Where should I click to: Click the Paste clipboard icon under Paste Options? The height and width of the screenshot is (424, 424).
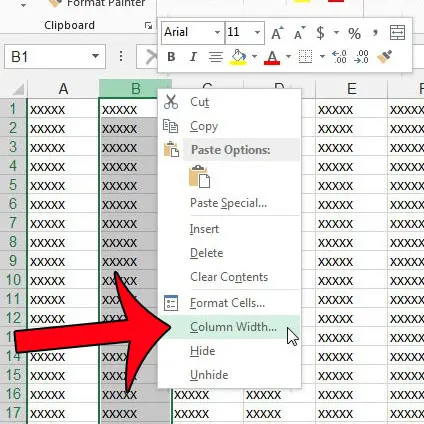pos(199,177)
